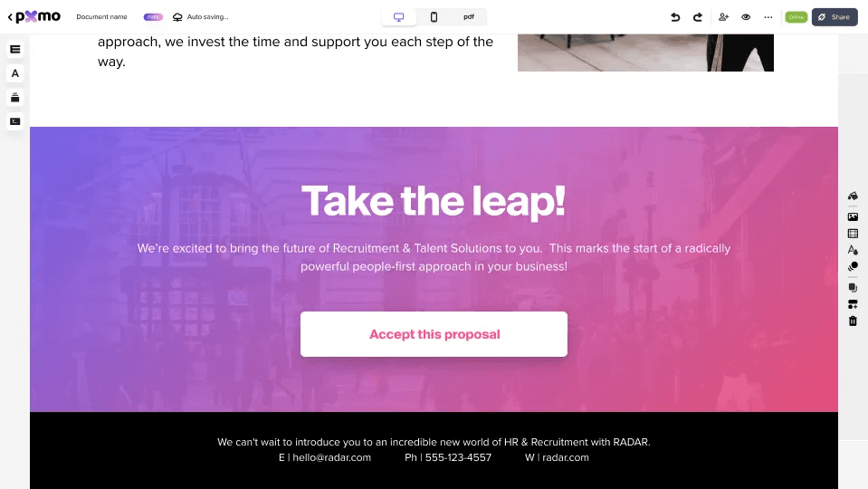Open the background fill paint bucket tool
The image size is (868, 489).
click(x=853, y=196)
